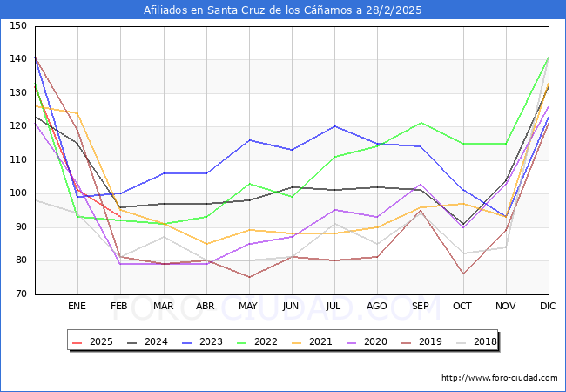Click the purple 2020 line point at SEP
The height and width of the screenshot is (392, 566).
(421, 184)
